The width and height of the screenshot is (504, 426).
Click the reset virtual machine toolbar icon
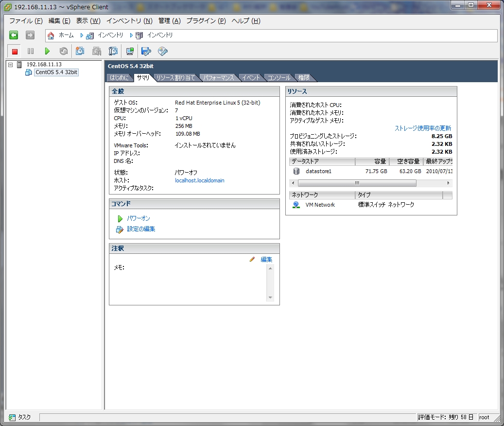pyautogui.click(x=64, y=51)
